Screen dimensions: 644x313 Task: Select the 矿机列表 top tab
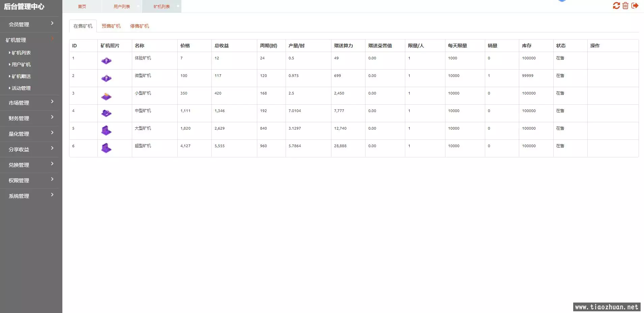[x=162, y=6]
